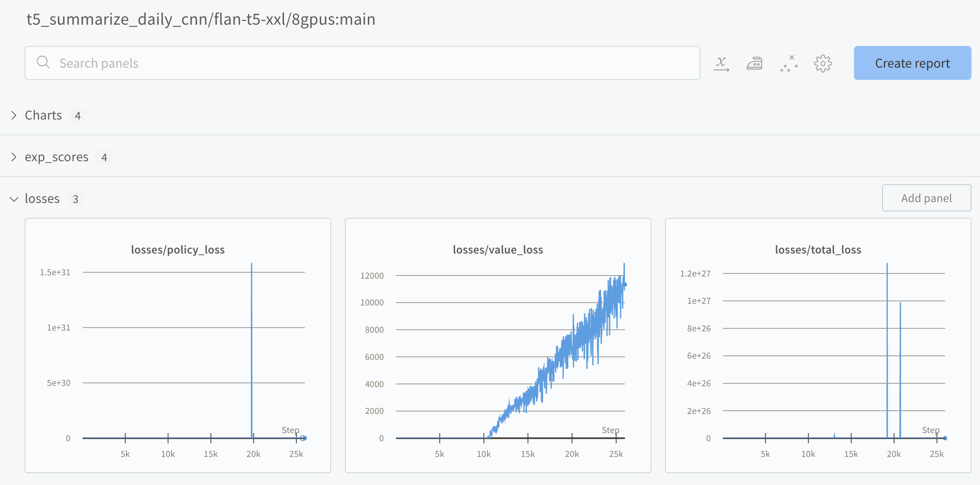
Task: Click the losses section header label
Action: pos(42,198)
